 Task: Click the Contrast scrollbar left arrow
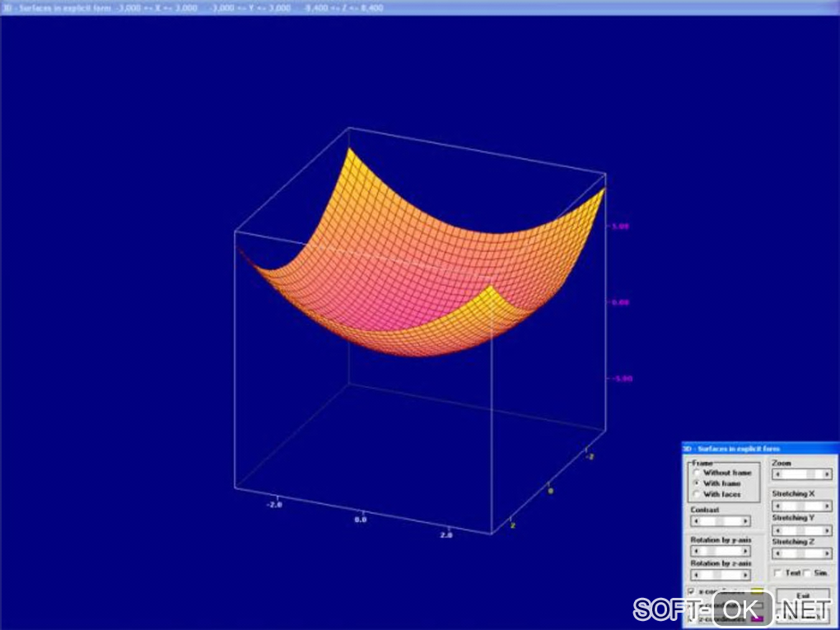pos(696,521)
